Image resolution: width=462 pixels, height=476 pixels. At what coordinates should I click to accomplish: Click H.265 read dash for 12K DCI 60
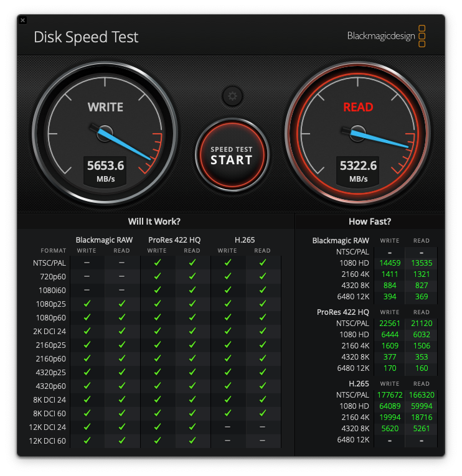pyautogui.click(x=263, y=441)
